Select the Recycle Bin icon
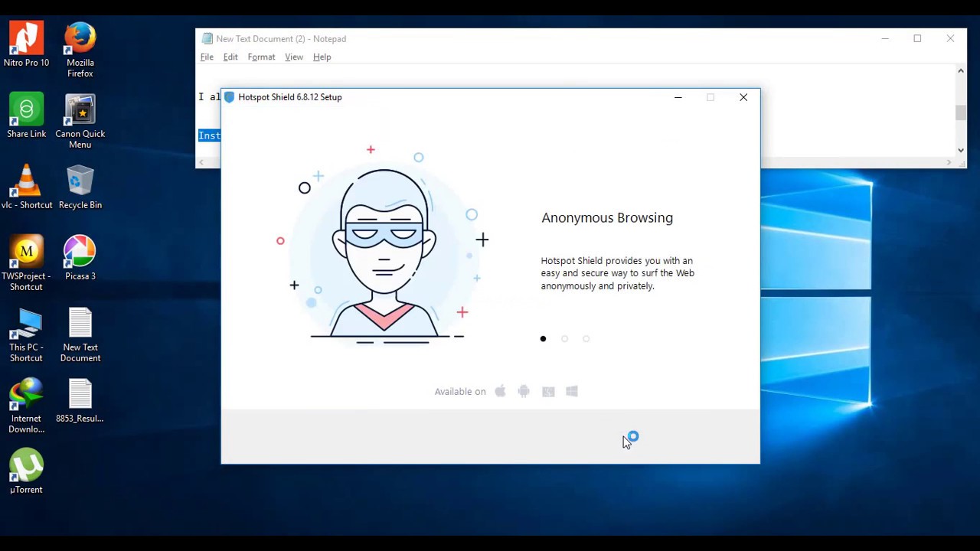The width and height of the screenshot is (980, 551). pyautogui.click(x=80, y=187)
